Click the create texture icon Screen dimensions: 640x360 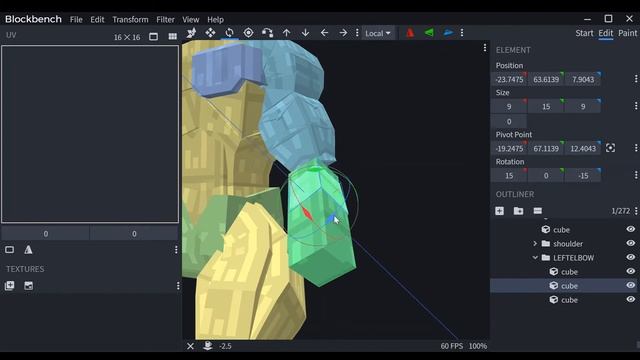pos(28,286)
